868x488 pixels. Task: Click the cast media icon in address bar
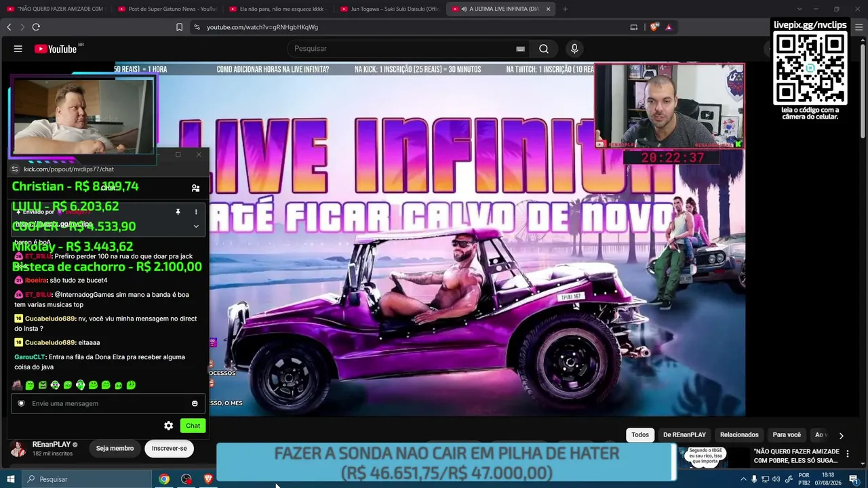point(634,27)
